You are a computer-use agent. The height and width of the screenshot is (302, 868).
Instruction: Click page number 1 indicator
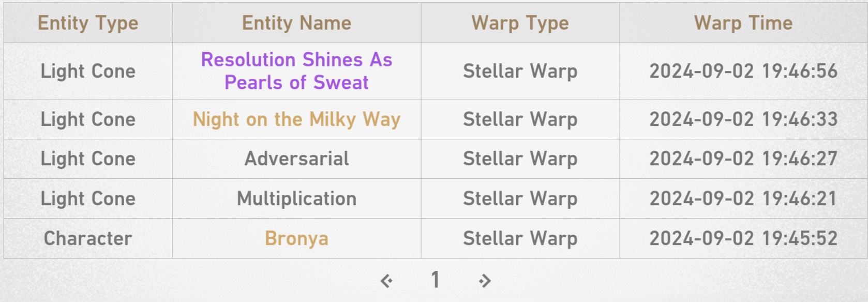[436, 280]
